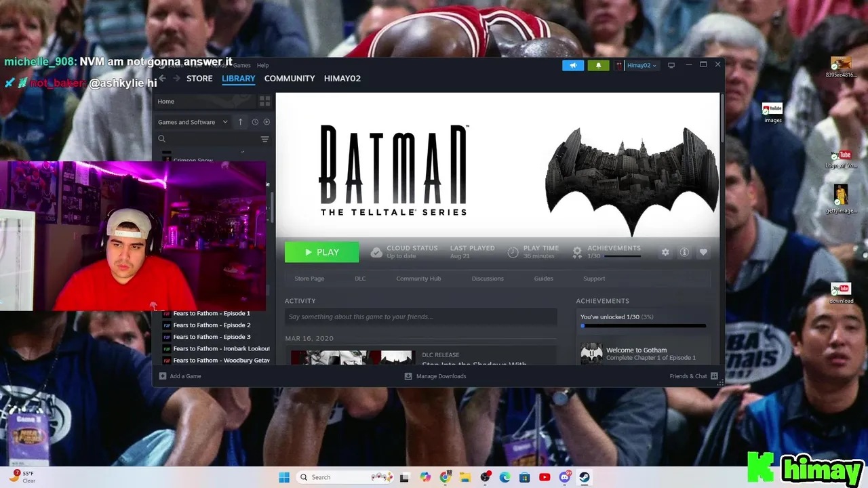Open Batman Guides link
Viewport: 868px width, 488px height.
point(543,279)
